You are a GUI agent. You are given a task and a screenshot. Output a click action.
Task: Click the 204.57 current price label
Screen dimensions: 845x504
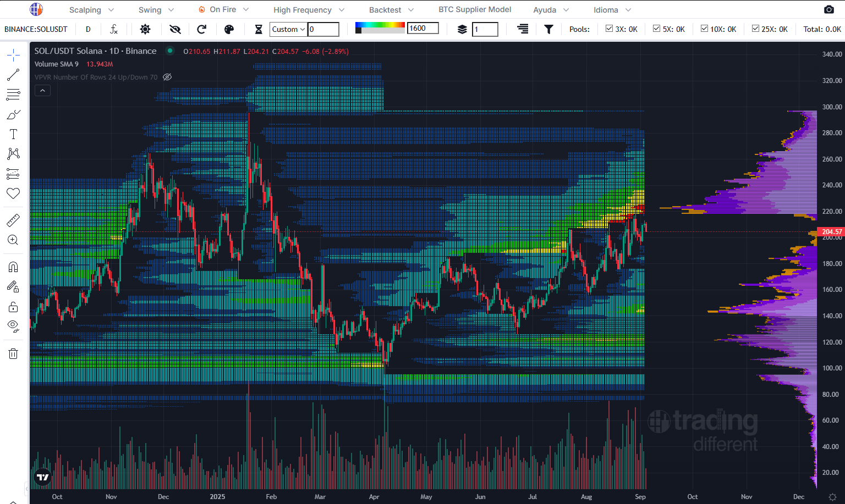[831, 232]
